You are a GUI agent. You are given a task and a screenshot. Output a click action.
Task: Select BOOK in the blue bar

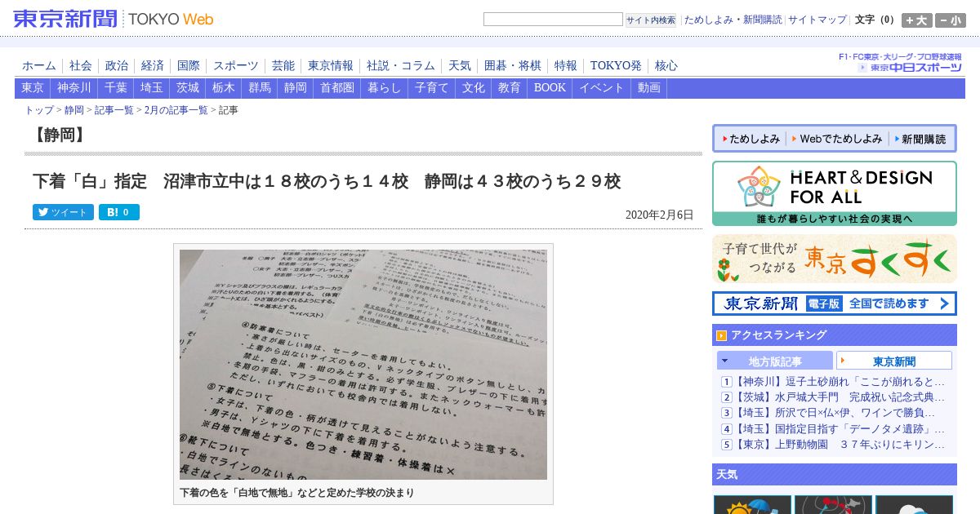pyautogui.click(x=550, y=88)
